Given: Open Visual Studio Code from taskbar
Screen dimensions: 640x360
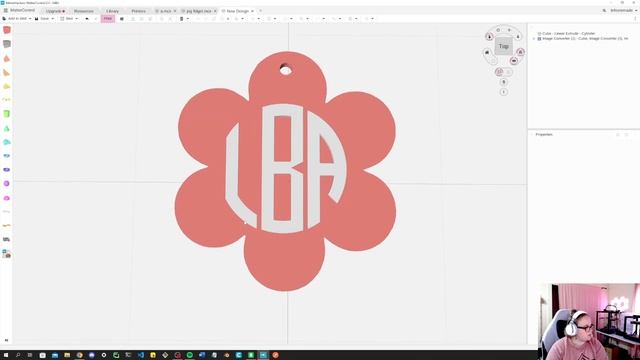Looking at the screenshot, I should (x=141, y=355).
